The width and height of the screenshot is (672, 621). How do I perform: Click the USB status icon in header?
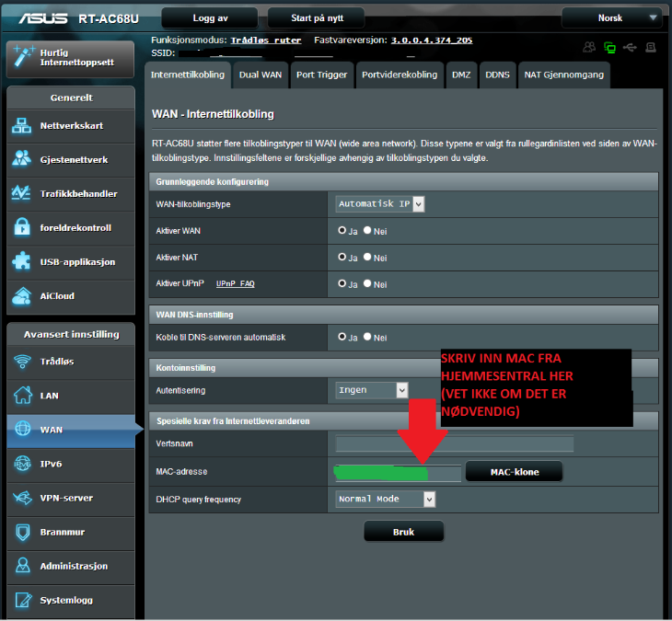pos(630,47)
